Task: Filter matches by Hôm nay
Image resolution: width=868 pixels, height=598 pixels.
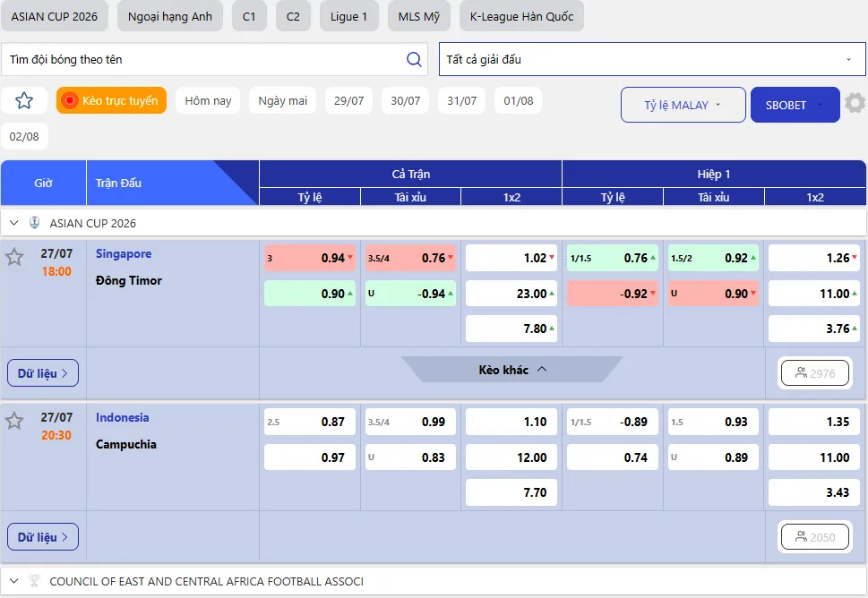Action: tap(208, 100)
